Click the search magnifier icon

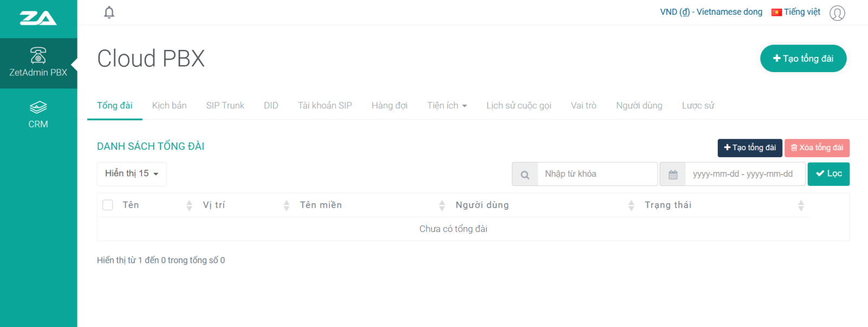(x=525, y=175)
